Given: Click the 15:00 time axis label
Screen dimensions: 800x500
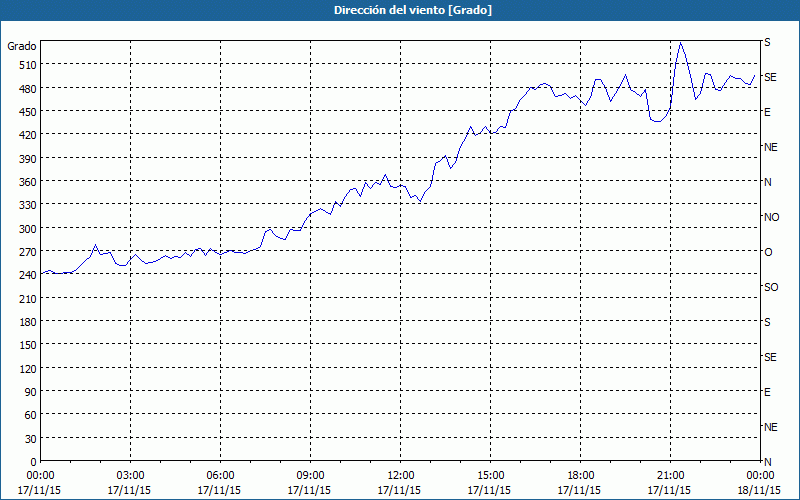Looking at the screenshot, I should coord(490,476).
